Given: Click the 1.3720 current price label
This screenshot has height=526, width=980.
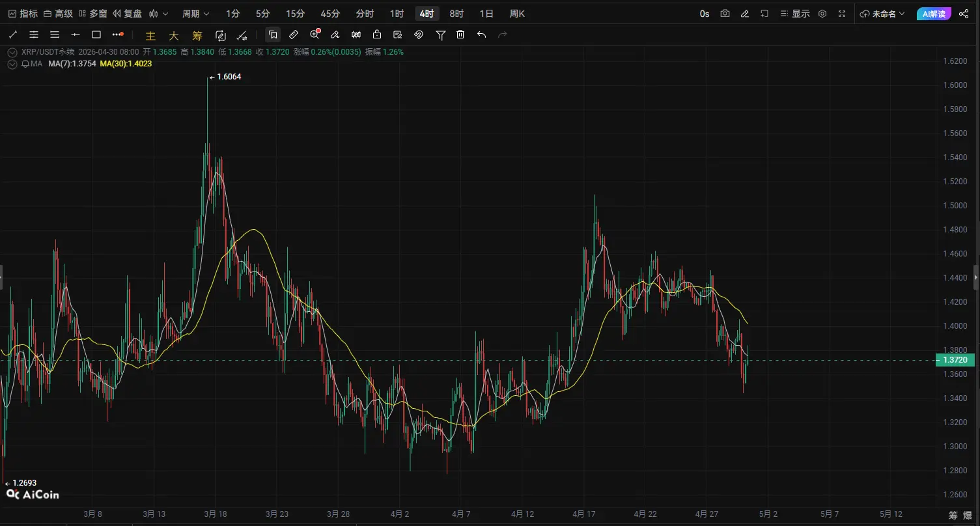Looking at the screenshot, I should pos(955,360).
